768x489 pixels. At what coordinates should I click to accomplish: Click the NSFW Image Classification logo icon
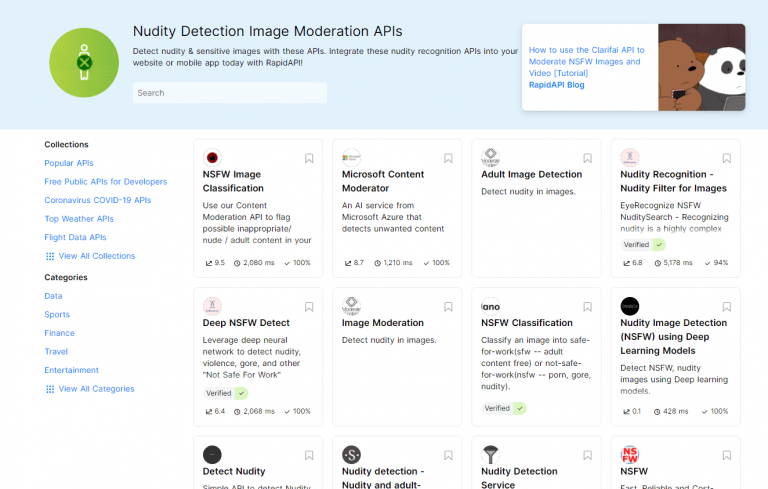point(212,157)
